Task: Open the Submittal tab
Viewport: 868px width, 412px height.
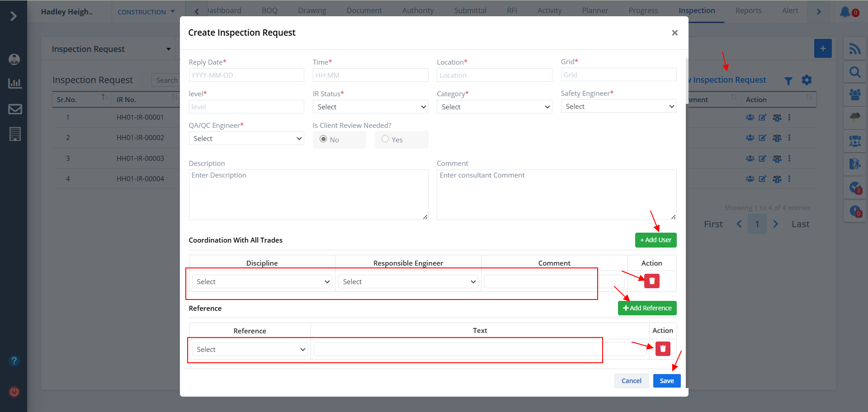Action: (470, 11)
